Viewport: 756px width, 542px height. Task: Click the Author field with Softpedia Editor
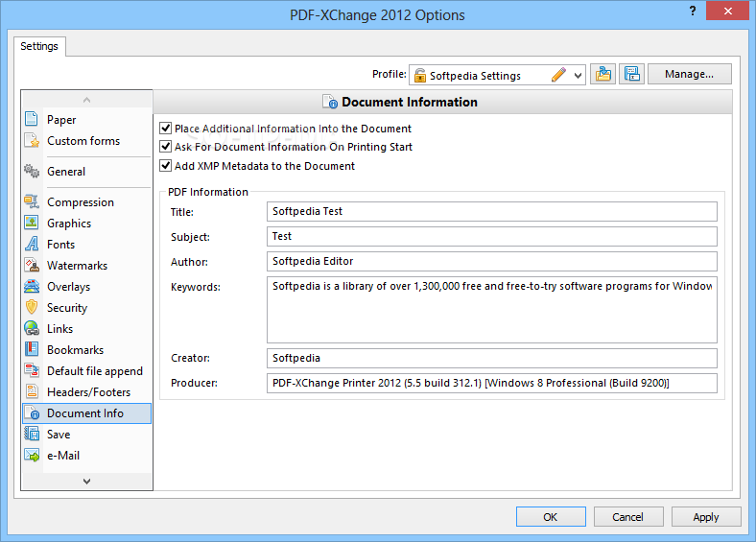(492, 261)
